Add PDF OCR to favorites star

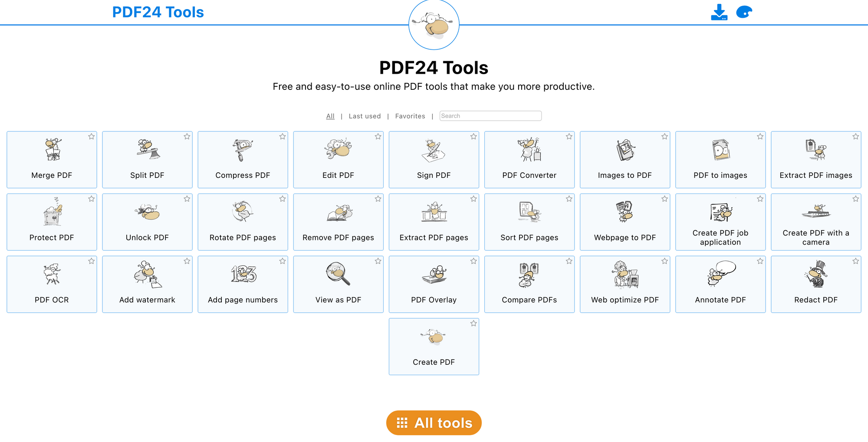coord(91,261)
